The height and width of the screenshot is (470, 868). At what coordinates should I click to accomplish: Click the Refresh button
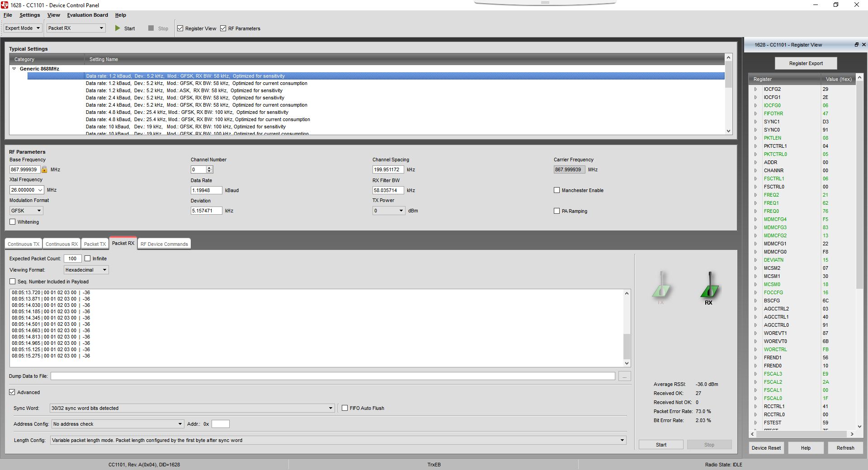coord(845,448)
